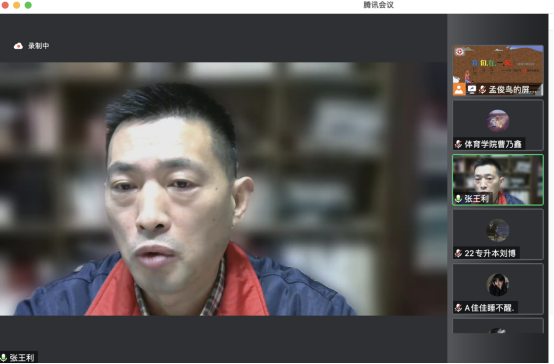554x364 pixels.
Task: Click mic icon beside bottom-left 张王利 label
Action: coord(4,358)
